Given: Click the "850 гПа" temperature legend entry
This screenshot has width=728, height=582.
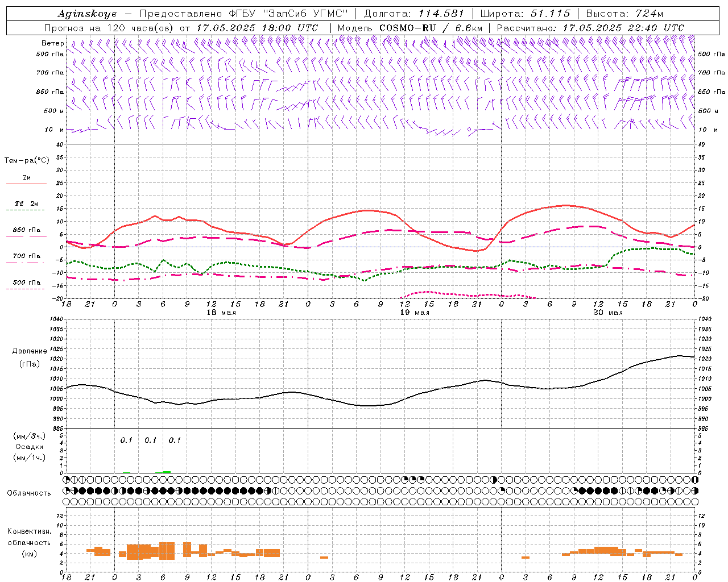Looking at the screenshot, I should click(x=26, y=230).
